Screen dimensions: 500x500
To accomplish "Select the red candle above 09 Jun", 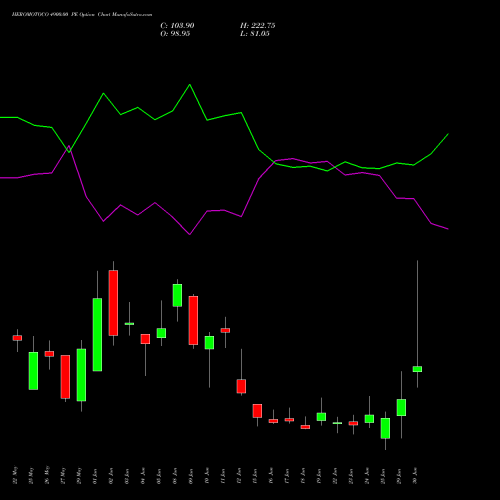I will pos(193,320).
